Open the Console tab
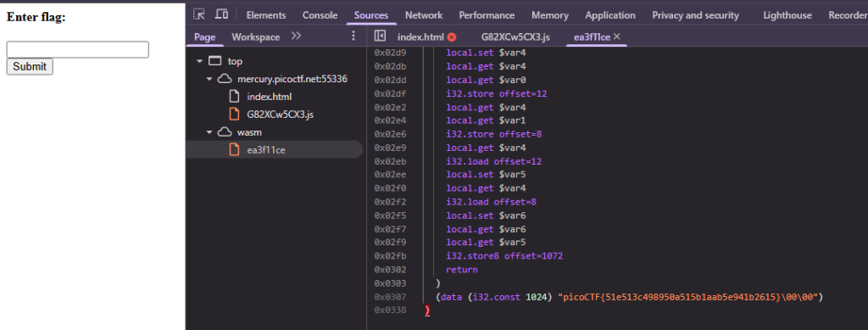The height and width of the screenshot is (330, 868). coord(320,15)
